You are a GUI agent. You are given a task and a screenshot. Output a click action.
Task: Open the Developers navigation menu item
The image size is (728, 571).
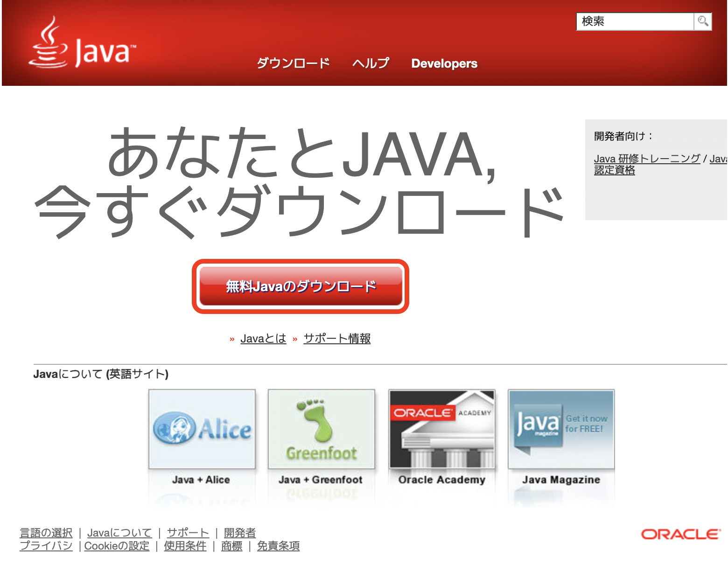[444, 63]
